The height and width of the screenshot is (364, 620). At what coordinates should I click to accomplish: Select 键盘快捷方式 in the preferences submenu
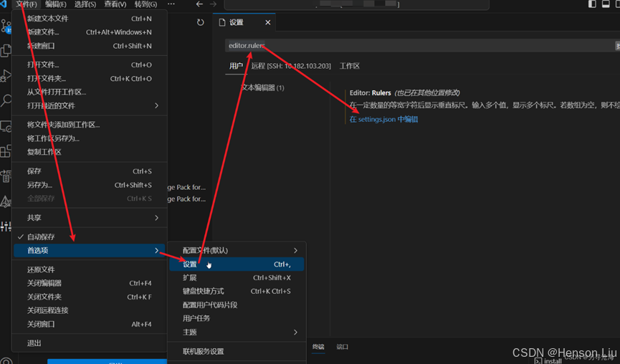[237, 292]
